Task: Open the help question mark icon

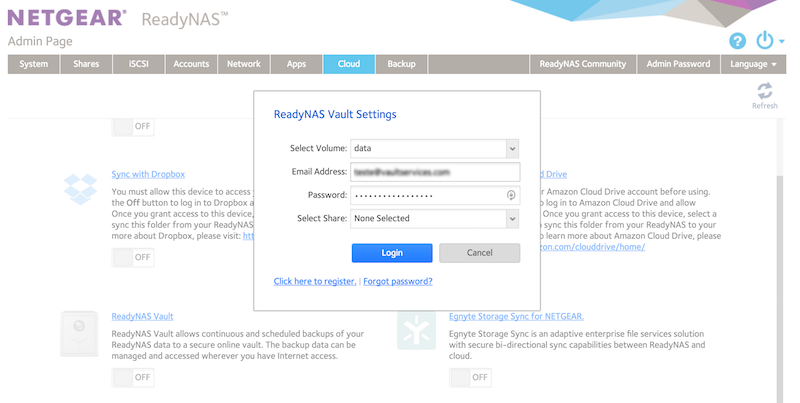Action: 737,41
